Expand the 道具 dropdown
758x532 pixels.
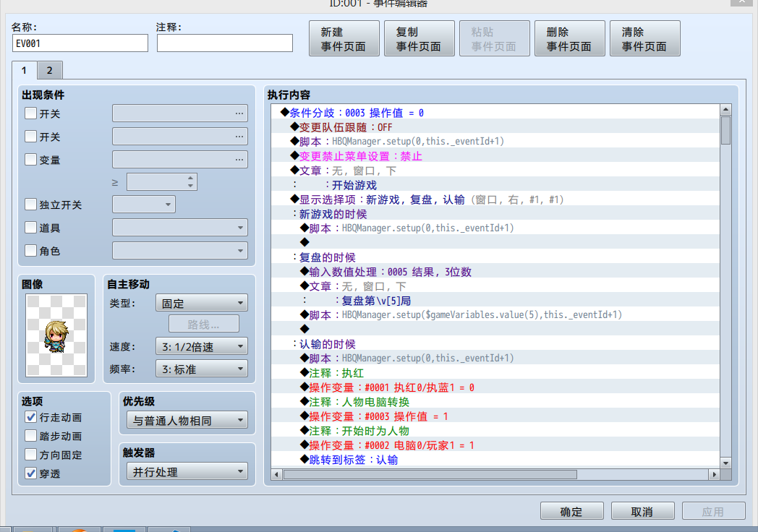pos(180,228)
